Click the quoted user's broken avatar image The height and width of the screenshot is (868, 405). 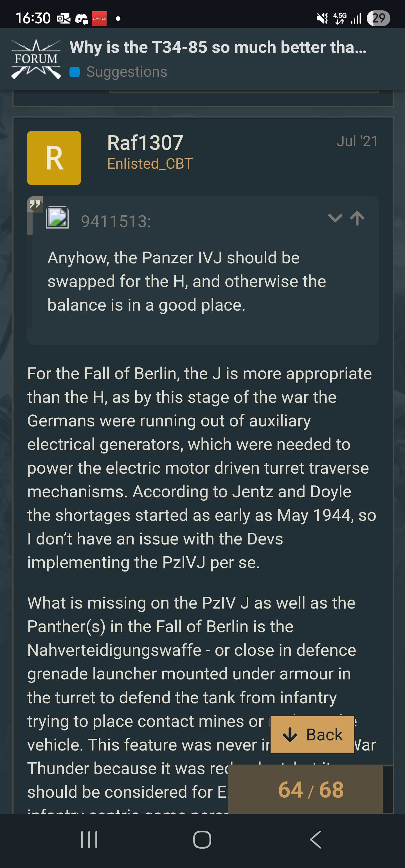(57, 217)
